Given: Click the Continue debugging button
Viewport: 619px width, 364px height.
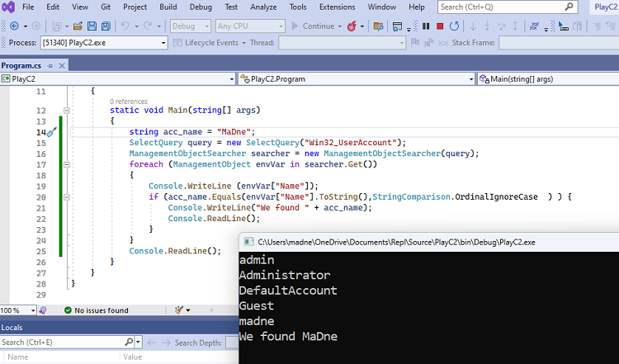Looking at the screenshot, I should coord(316,26).
